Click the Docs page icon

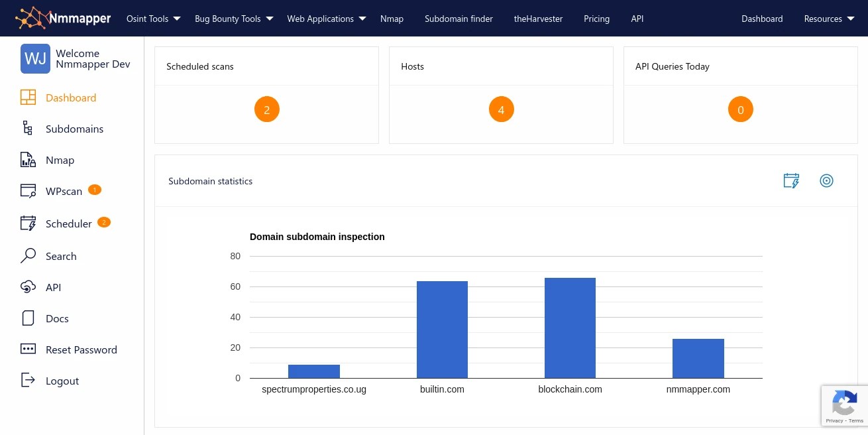28,318
